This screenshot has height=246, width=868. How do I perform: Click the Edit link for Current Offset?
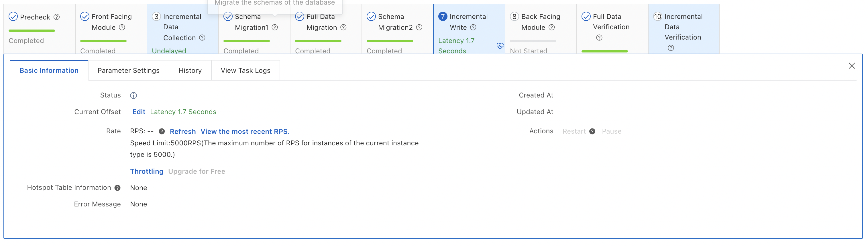tap(138, 112)
